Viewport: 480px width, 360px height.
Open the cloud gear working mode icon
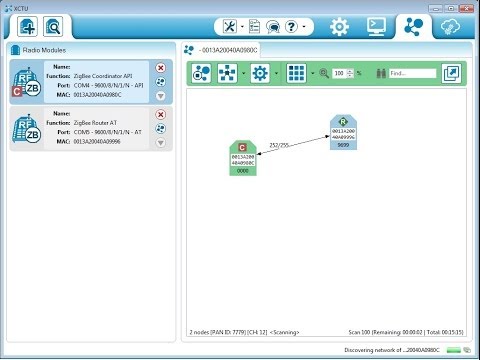click(450, 27)
